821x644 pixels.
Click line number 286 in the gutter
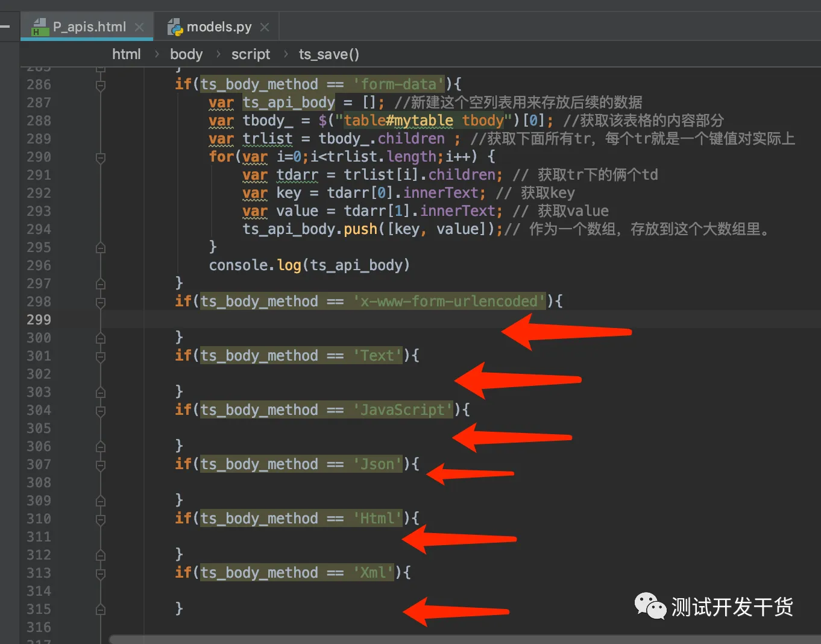coord(39,84)
